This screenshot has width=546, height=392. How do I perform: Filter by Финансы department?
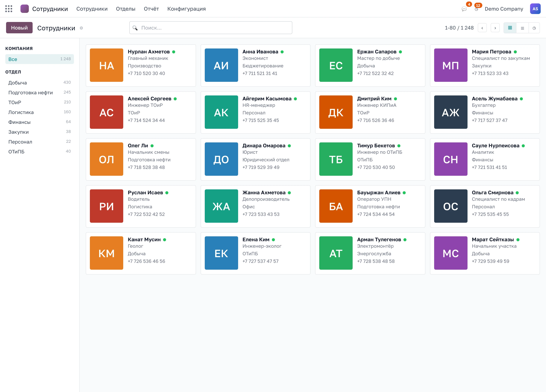39,122
